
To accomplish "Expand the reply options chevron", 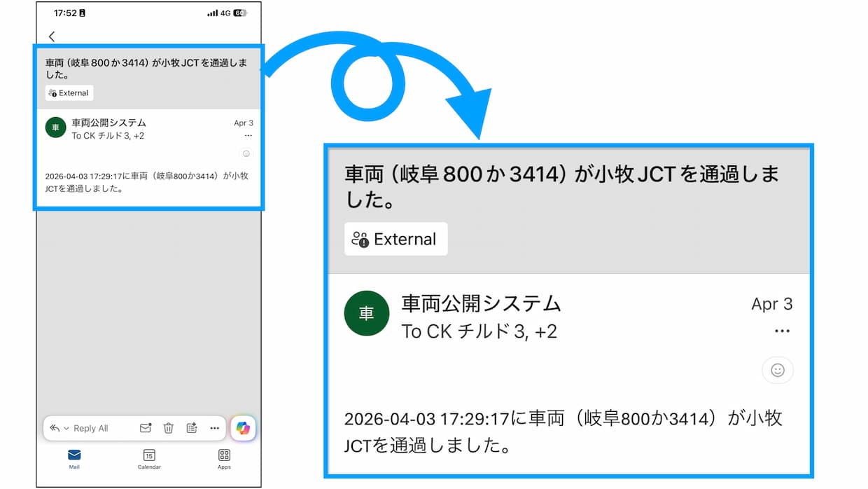I will point(66,428).
